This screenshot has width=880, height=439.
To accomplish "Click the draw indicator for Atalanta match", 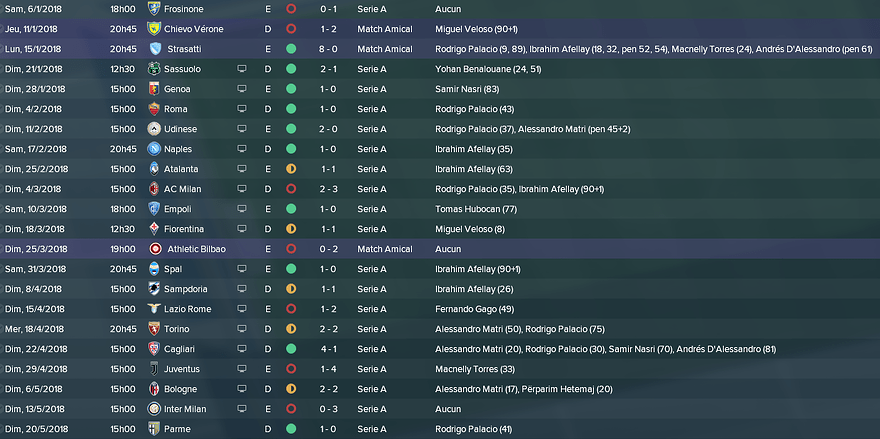I will (x=291, y=169).
